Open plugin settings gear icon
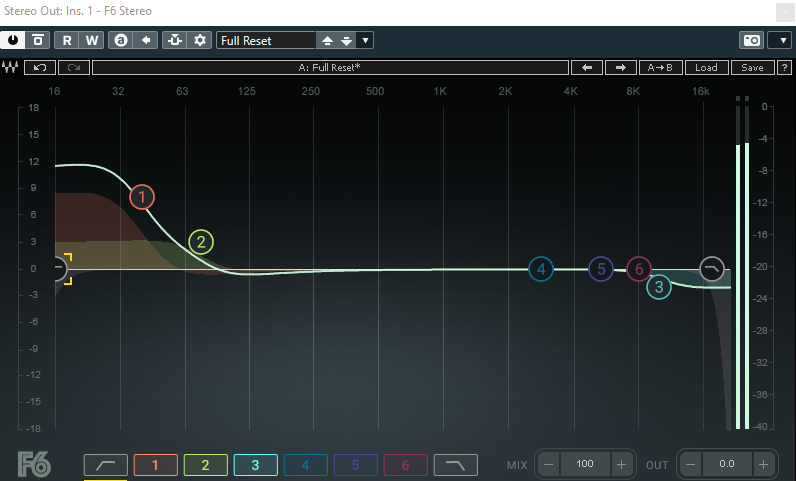The width and height of the screenshot is (796, 481). pos(200,40)
